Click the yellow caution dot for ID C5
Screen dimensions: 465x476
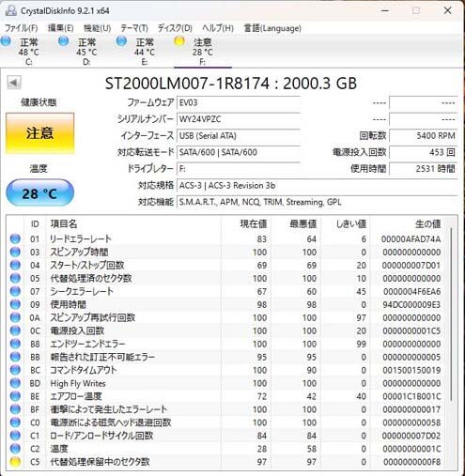15,462
